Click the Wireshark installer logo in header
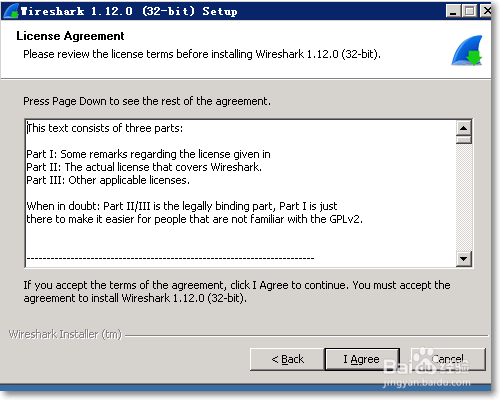Image resolution: width=500 pixels, height=400 pixels. [x=467, y=50]
